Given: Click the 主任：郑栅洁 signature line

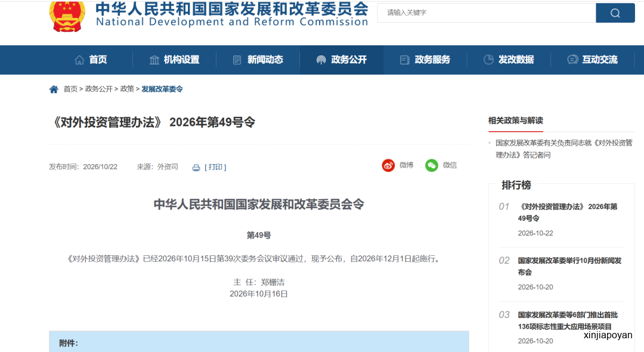Looking at the screenshot, I should click(x=259, y=282).
